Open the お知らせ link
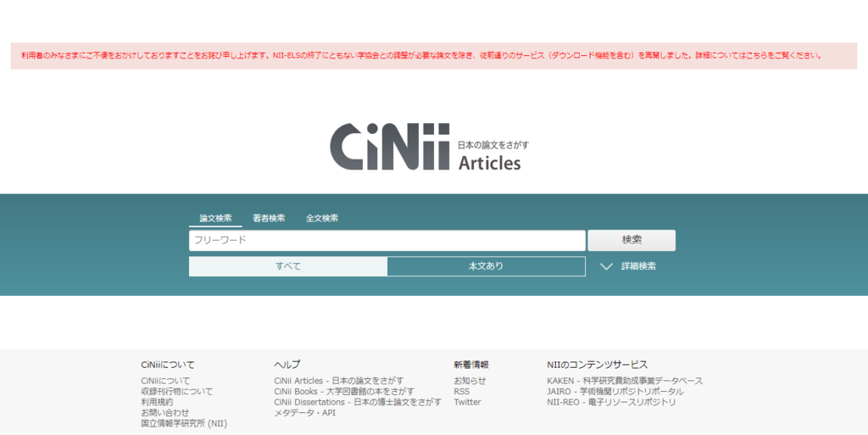Viewport: 868px width, 435px height. 470,381
